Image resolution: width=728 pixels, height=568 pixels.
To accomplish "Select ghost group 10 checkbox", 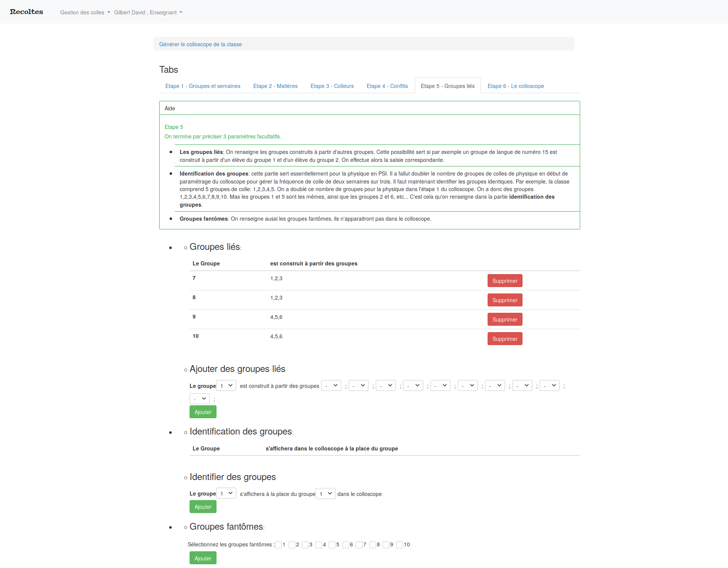I will [x=400, y=545].
